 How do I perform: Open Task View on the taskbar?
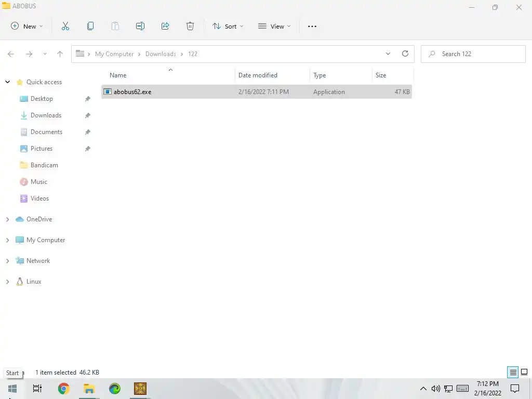point(37,389)
